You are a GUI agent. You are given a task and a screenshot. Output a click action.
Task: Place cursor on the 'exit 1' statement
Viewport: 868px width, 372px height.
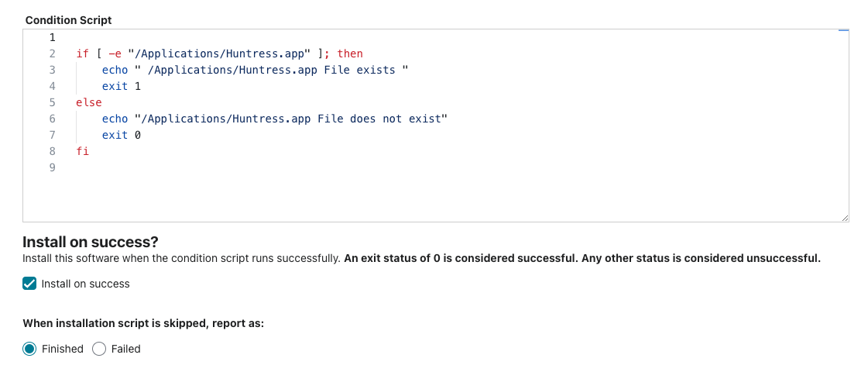coord(122,87)
